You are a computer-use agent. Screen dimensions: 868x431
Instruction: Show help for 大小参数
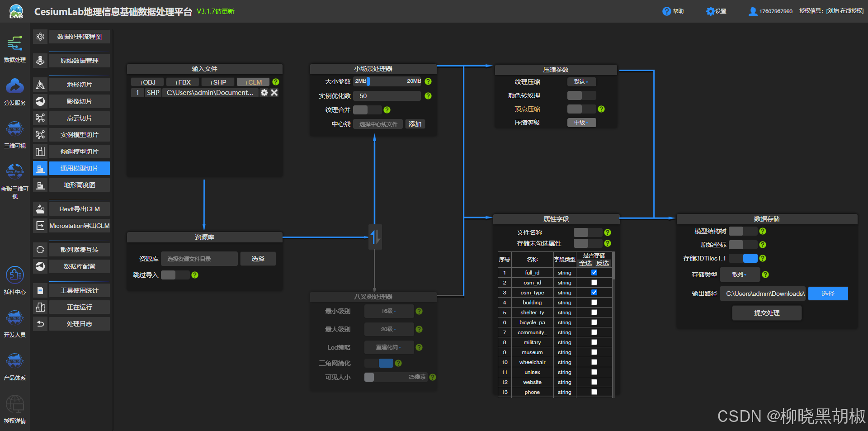click(x=428, y=81)
